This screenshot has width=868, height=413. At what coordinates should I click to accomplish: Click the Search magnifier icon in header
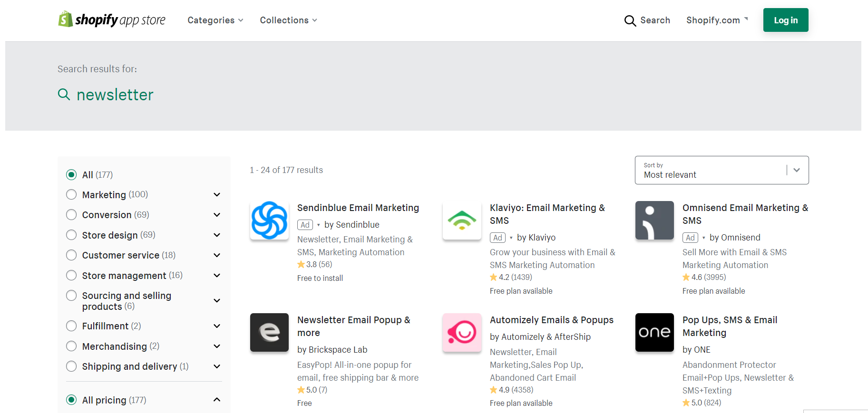click(x=630, y=20)
